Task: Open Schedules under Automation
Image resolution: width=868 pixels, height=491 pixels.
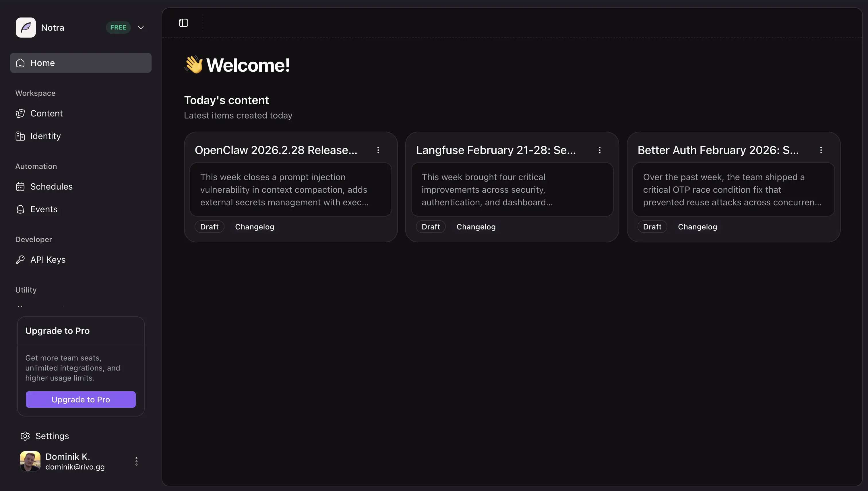Action: pos(51,186)
